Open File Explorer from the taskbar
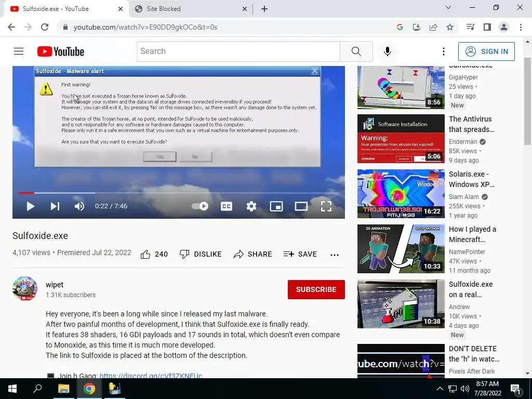 [63, 389]
